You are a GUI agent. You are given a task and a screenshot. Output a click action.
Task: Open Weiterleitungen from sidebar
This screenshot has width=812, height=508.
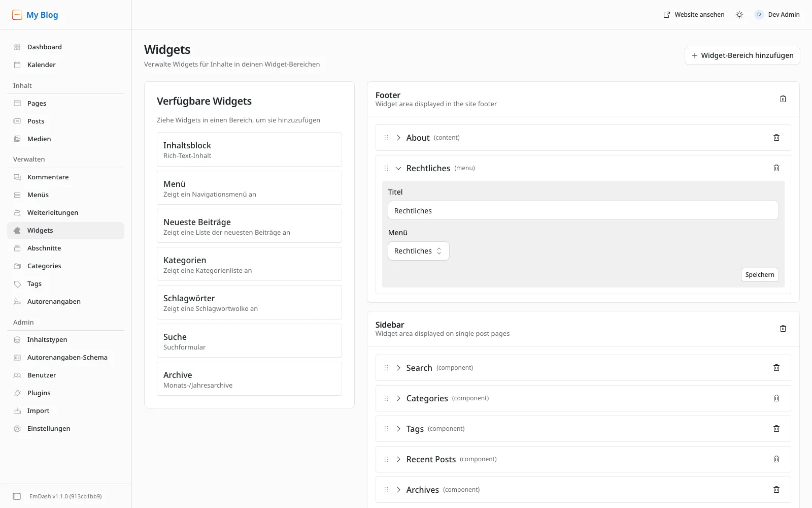point(66,213)
